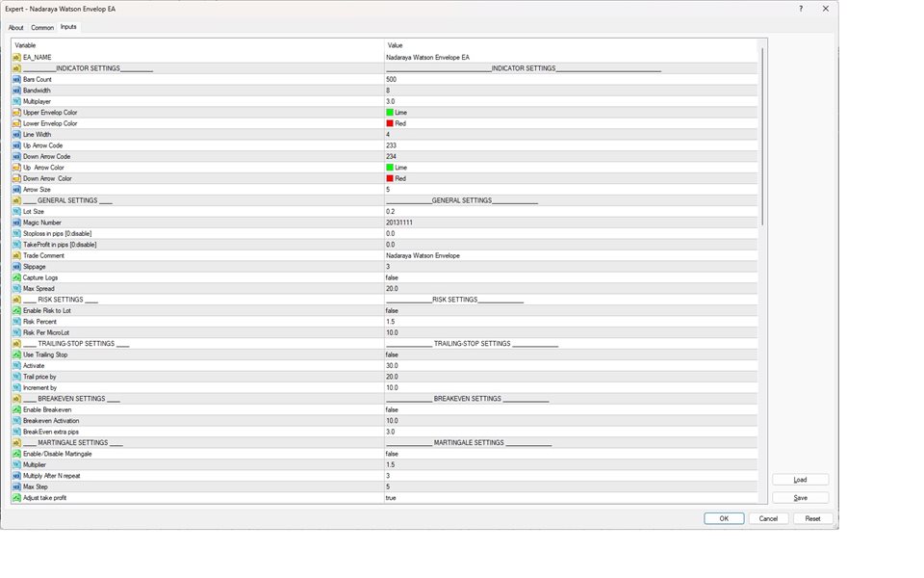Click the false value of Use Trailing Stop

pos(392,355)
